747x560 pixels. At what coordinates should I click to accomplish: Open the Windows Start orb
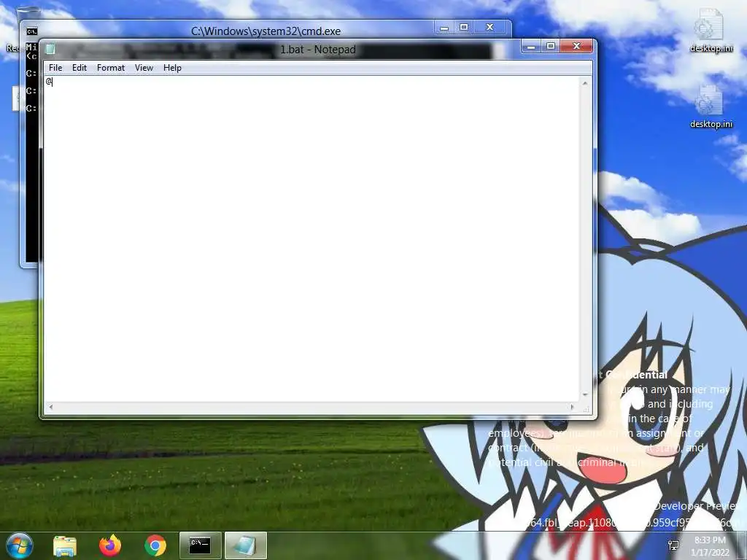click(19, 545)
